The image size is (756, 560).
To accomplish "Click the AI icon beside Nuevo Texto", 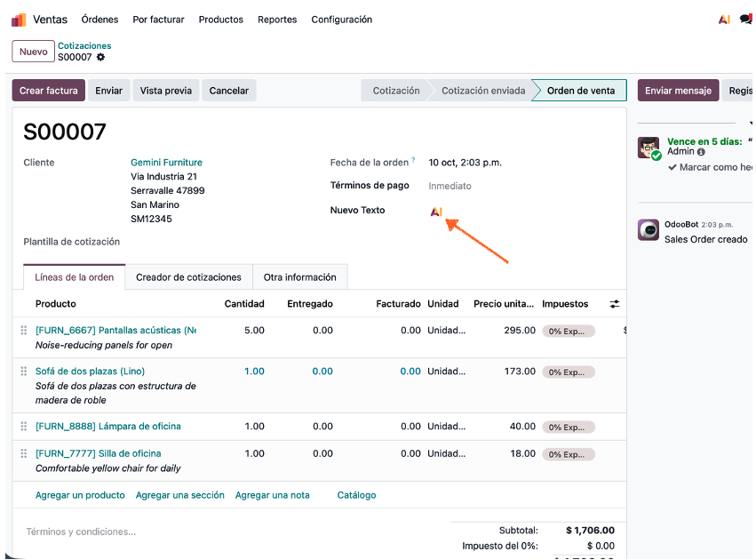I will (436, 212).
